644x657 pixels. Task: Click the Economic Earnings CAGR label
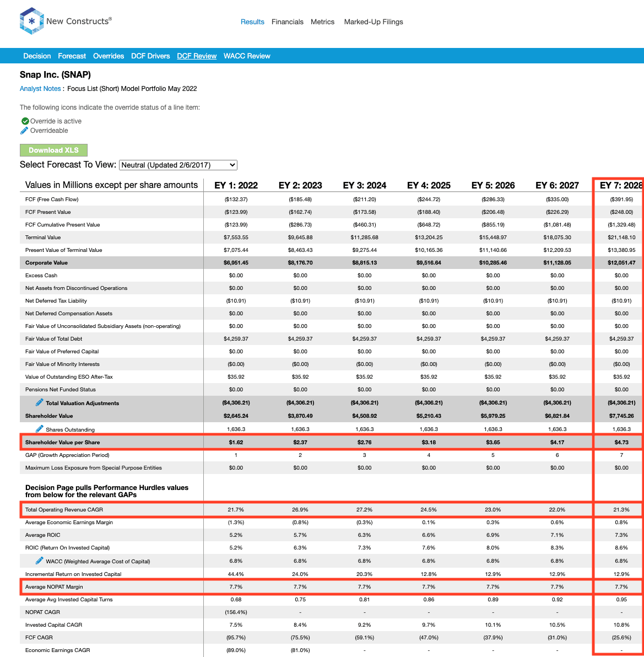(57, 650)
